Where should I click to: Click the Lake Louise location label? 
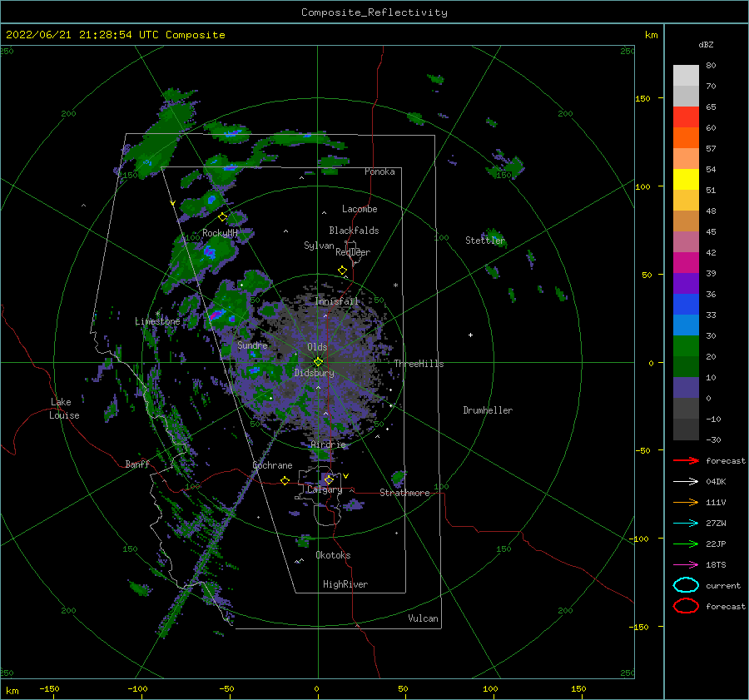click(64, 409)
